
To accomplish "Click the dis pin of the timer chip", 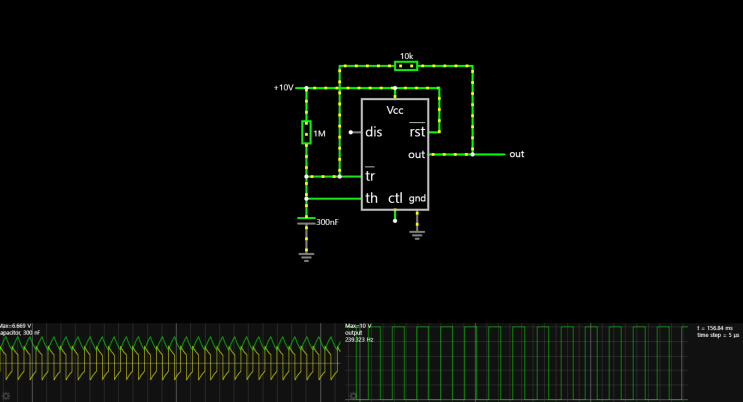I will click(x=373, y=132).
